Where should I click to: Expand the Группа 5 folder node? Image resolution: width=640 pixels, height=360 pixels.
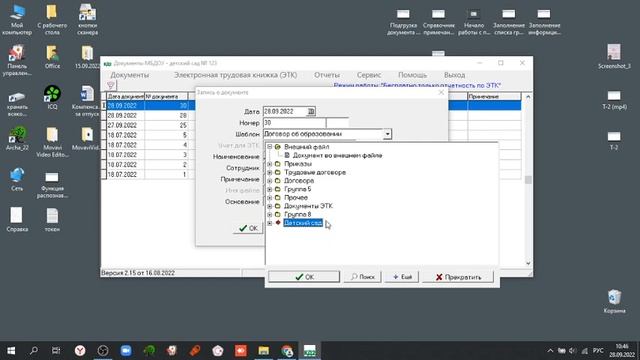click(x=269, y=189)
